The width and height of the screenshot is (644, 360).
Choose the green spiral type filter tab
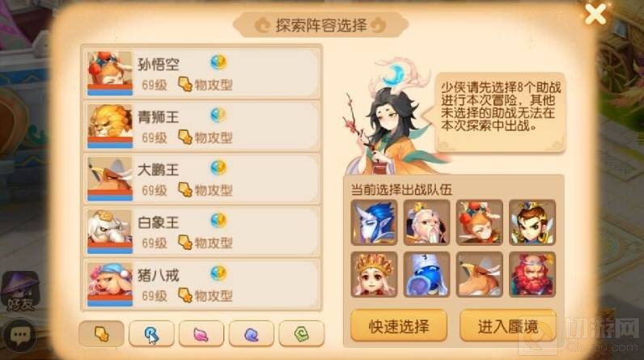[x=302, y=334]
